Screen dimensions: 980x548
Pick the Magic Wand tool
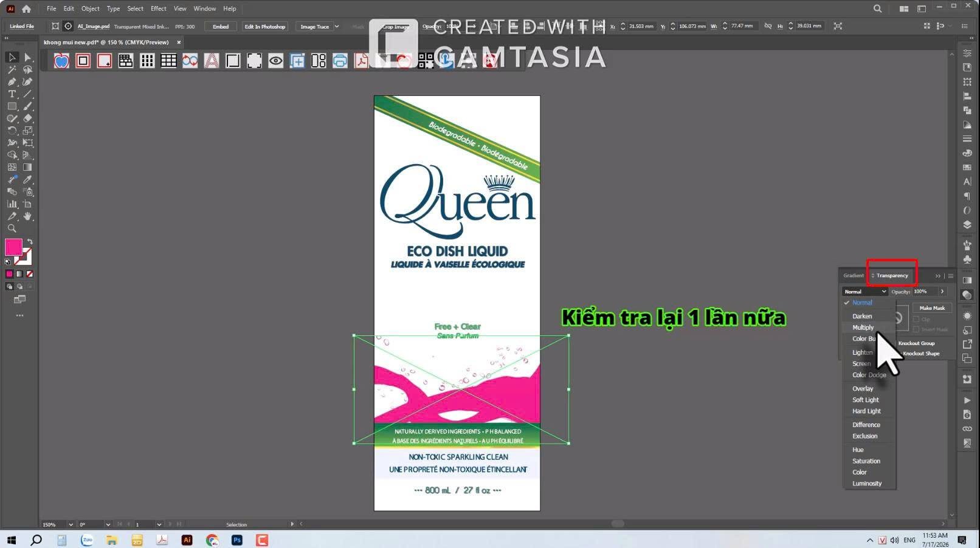[x=12, y=69]
